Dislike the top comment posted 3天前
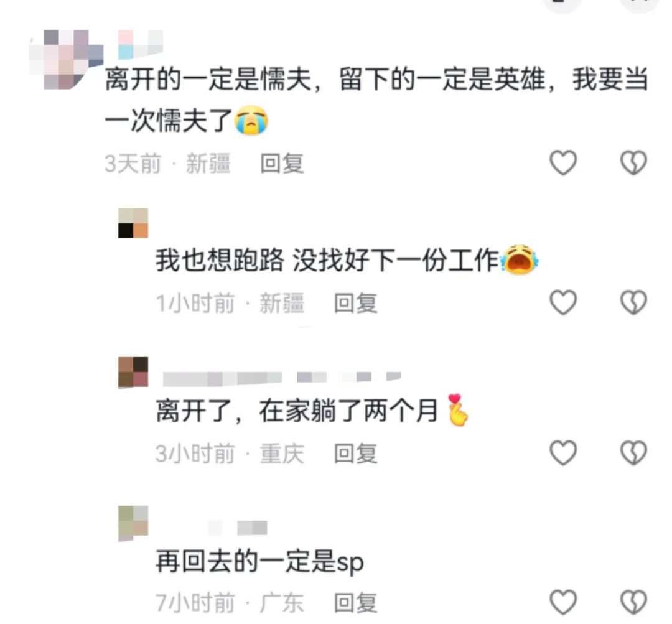This screenshot has width=672, height=624. pos(634,162)
